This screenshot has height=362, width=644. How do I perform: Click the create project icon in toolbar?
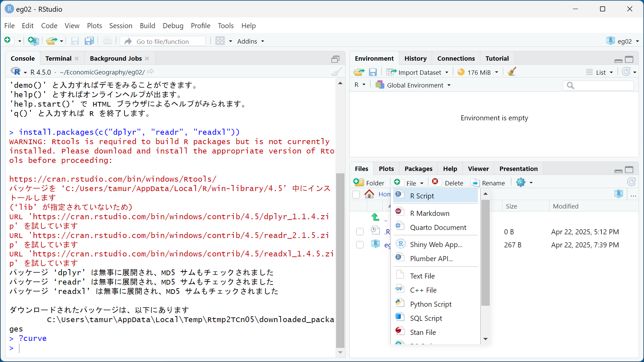(33, 41)
